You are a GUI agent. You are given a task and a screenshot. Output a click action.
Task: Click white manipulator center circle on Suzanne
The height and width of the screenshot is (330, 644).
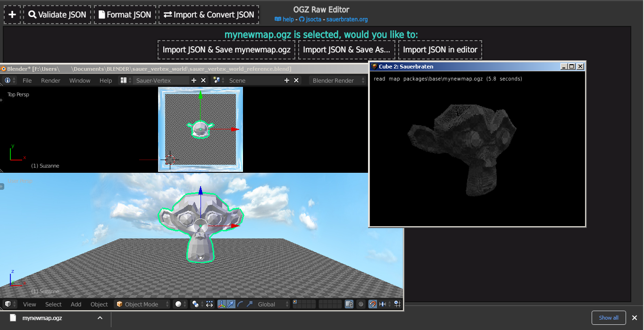pyautogui.click(x=201, y=226)
